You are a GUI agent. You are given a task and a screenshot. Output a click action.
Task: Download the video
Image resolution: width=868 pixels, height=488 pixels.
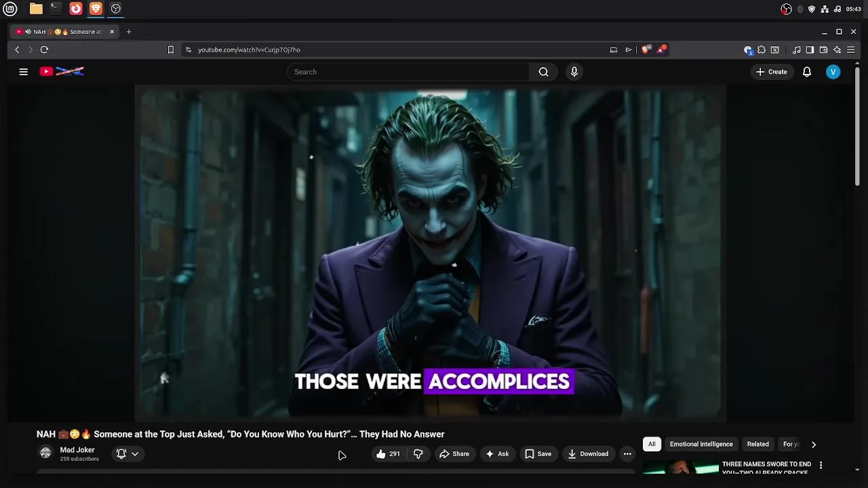588,454
